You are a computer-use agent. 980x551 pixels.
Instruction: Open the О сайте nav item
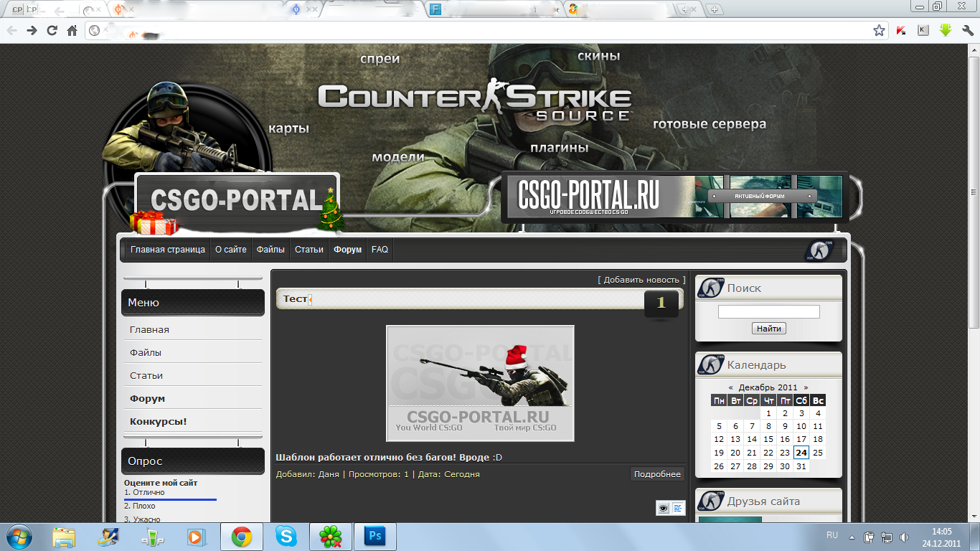(x=231, y=250)
